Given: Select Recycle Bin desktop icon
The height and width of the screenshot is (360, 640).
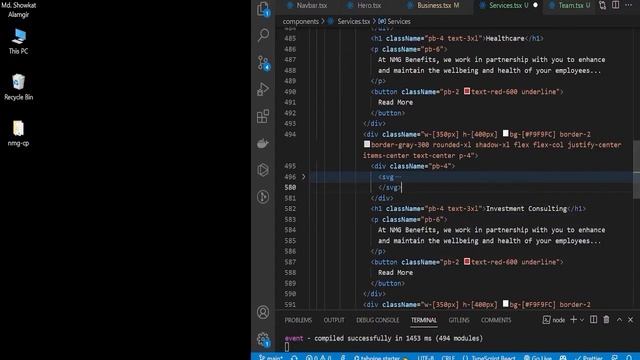Looking at the screenshot, I should [18, 87].
